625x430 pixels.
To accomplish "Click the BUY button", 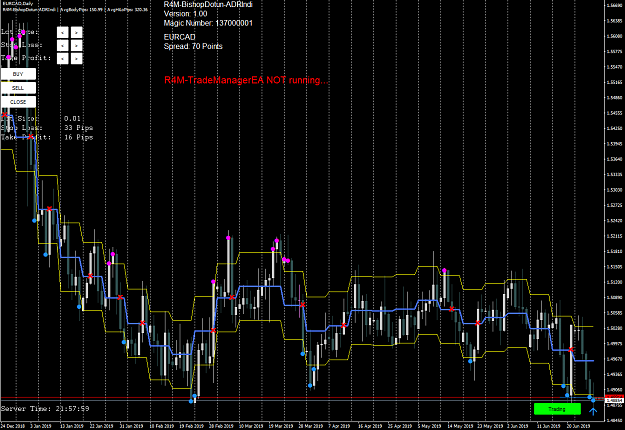I will point(18,74).
